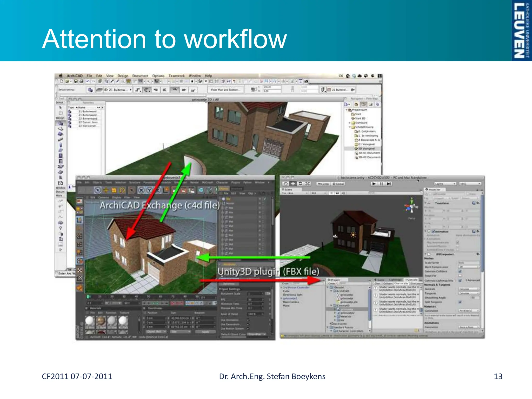
Task: Select Cinema 4D Rotate tool
Action: 122,190
